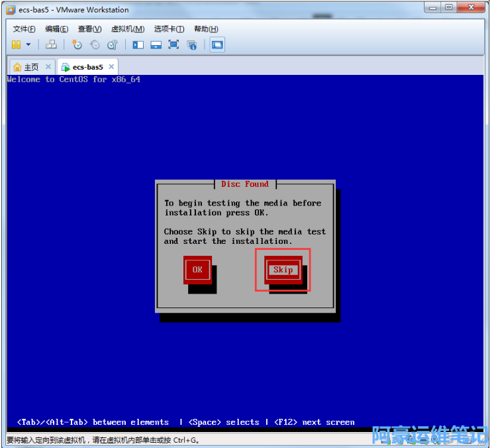This screenshot has width=490, height=448.
Task: Click the revert to snapshot icon
Action: coord(95,44)
